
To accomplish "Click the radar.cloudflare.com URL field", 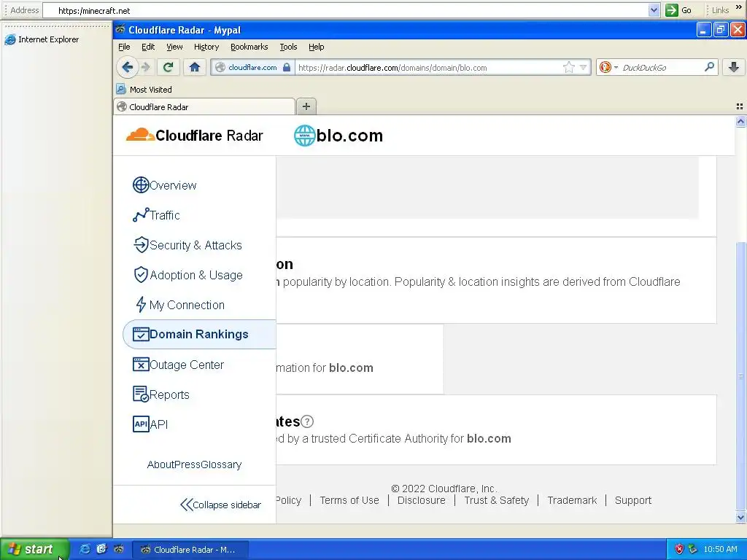I will coord(429,68).
